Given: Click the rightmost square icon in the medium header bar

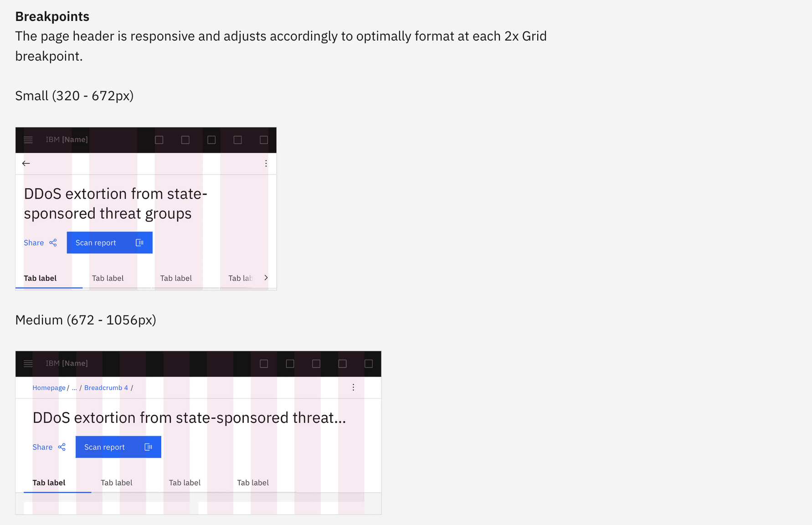Looking at the screenshot, I should (x=368, y=364).
